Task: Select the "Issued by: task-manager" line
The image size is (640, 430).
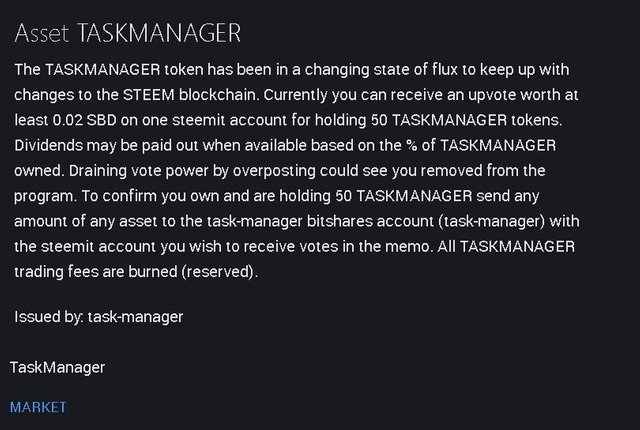Action: 98,317
